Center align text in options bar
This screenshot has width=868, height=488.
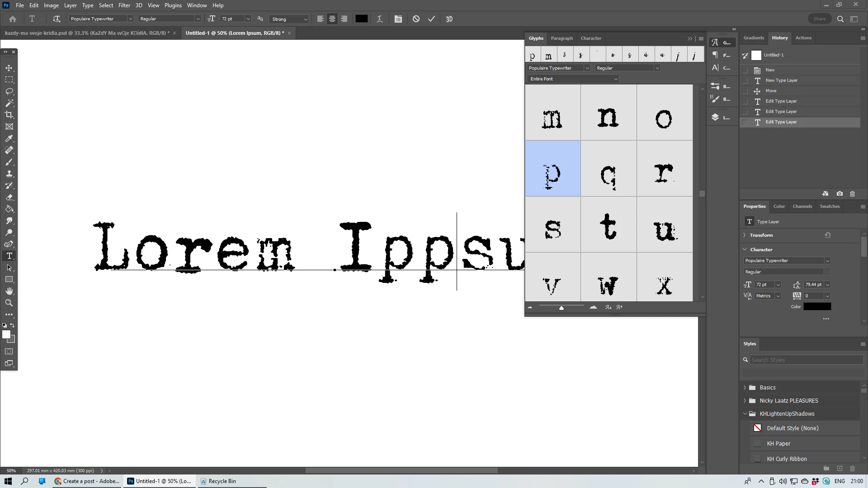pyautogui.click(x=332, y=19)
